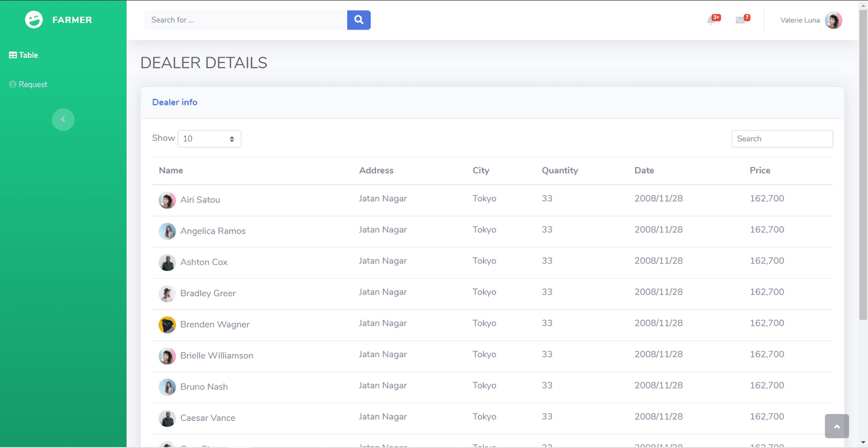
Task: Click quantity 33 in Ashton Cox row
Action: click(x=547, y=261)
